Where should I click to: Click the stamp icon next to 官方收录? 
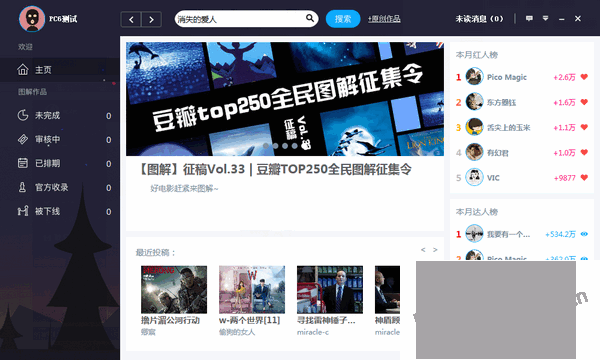point(23,187)
